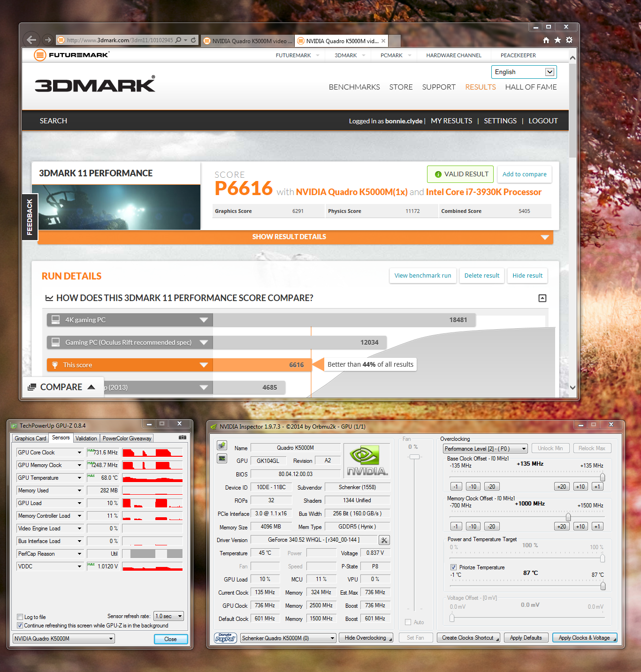Viewport: 641px width, 672px height.
Task: Open the GPU Core Clock sensor dropdown
Action: 79,453
